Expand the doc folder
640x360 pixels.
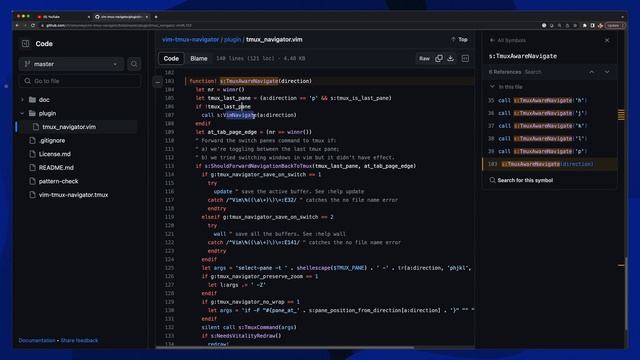pyautogui.click(x=22, y=100)
